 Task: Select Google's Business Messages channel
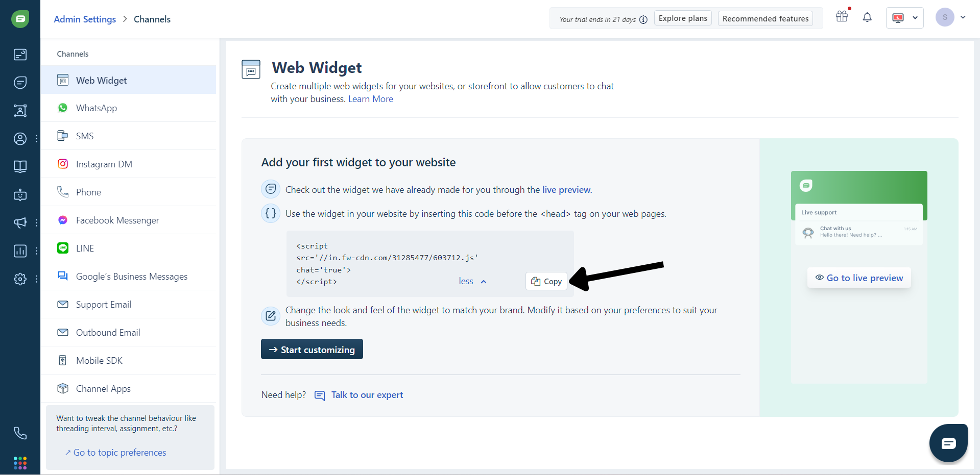128,277
